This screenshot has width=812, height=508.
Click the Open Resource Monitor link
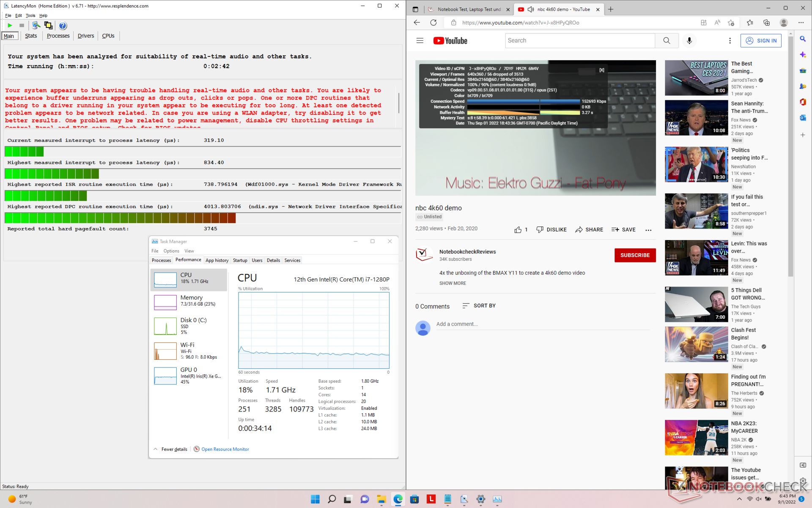click(225, 449)
